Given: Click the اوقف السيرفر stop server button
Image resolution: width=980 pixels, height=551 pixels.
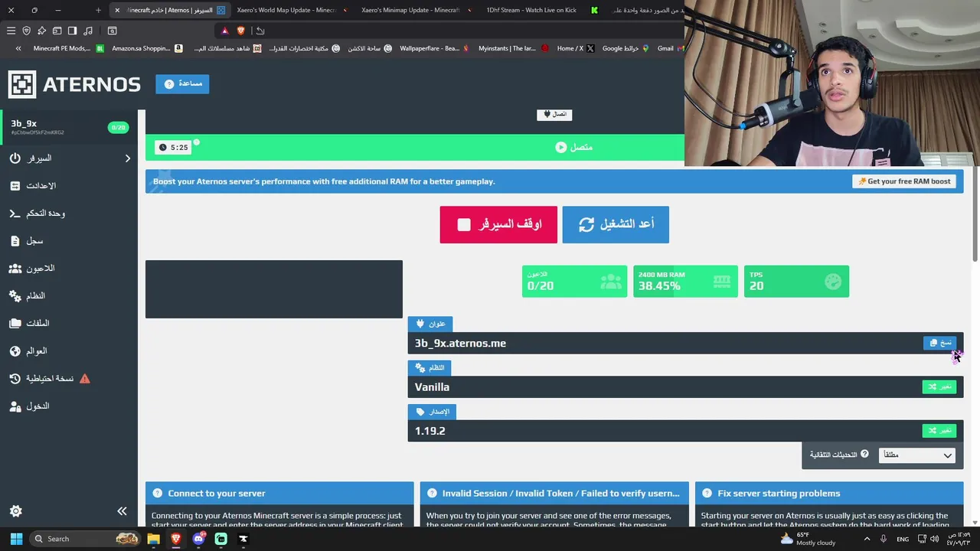Looking at the screenshot, I should point(498,224).
